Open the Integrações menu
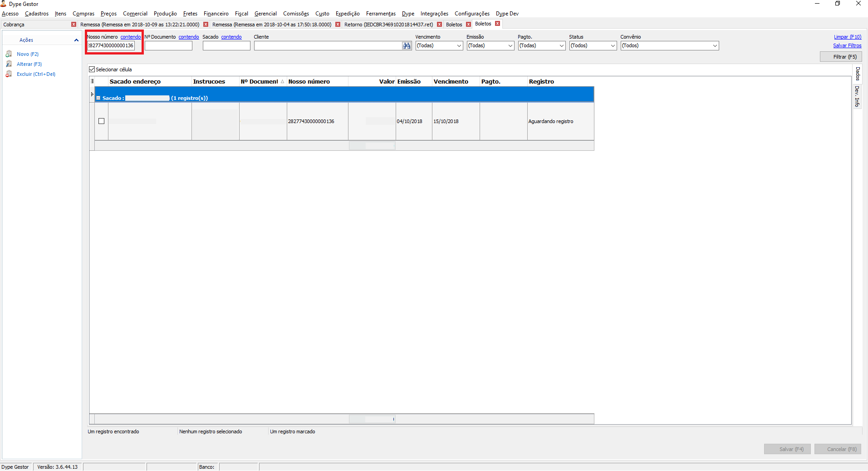This screenshot has width=868, height=471. click(434, 14)
